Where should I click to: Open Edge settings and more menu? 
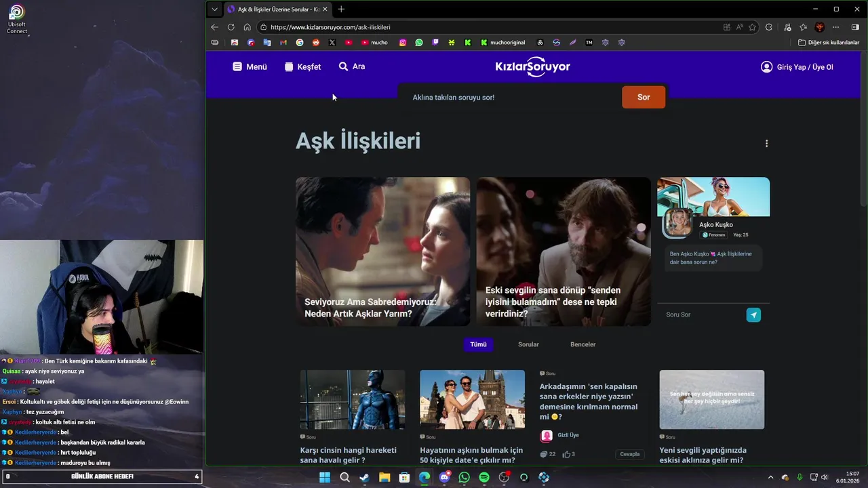835,27
